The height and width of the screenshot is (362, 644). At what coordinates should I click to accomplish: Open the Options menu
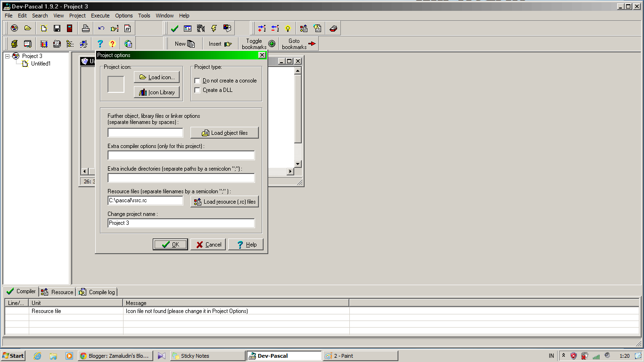coord(124,16)
